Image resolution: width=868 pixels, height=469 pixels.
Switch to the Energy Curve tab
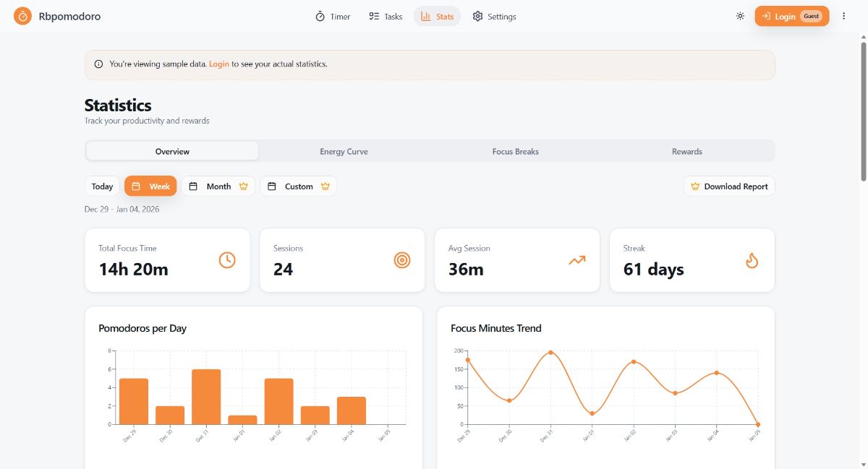344,152
